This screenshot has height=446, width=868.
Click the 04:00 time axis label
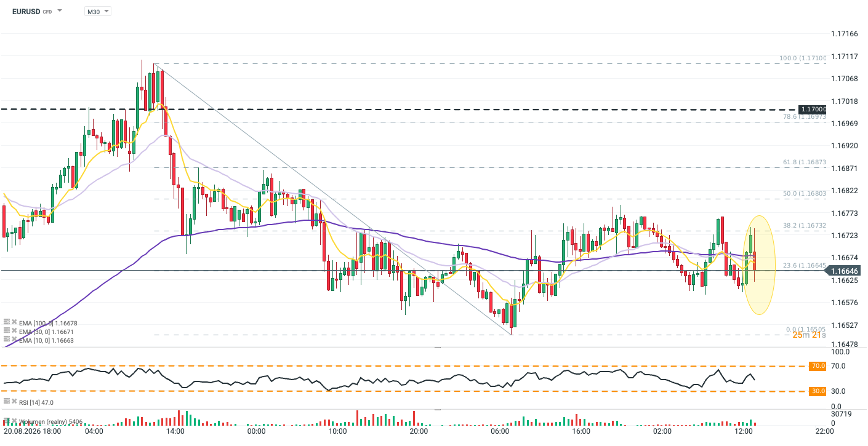click(94, 432)
